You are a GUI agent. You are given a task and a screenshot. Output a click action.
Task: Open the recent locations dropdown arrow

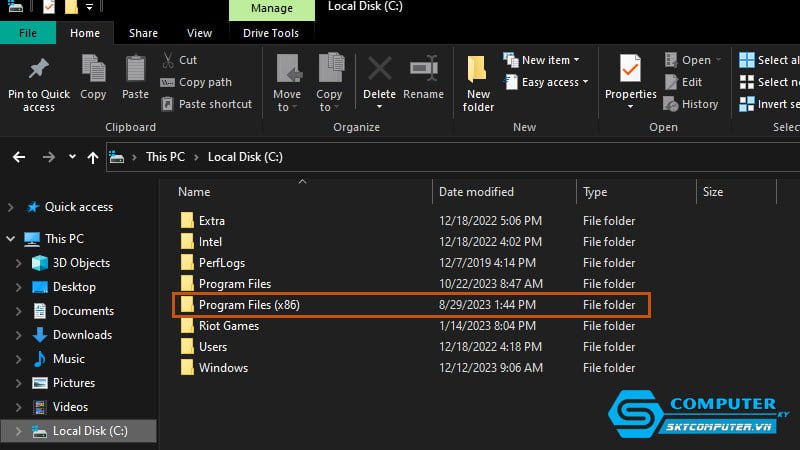(72, 157)
